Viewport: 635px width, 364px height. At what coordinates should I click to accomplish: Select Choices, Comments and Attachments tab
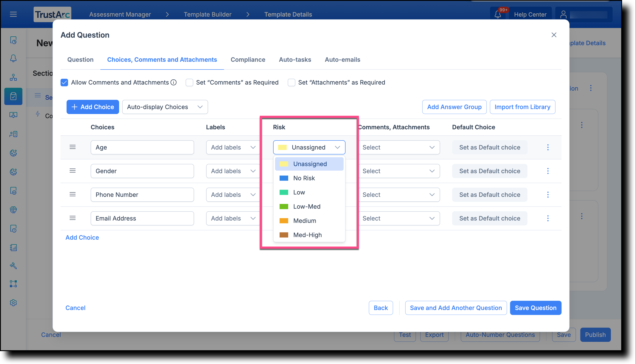(x=162, y=60)
